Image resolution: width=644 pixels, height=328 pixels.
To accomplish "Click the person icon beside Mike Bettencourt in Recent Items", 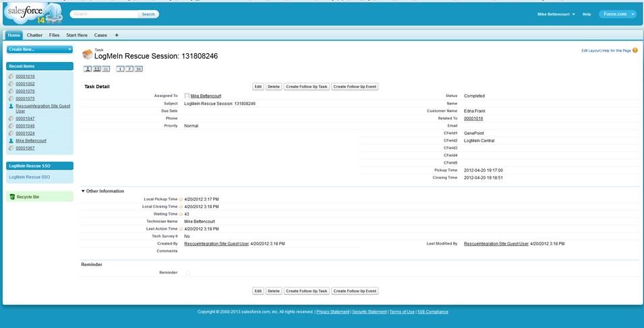I will coord(11,141).
